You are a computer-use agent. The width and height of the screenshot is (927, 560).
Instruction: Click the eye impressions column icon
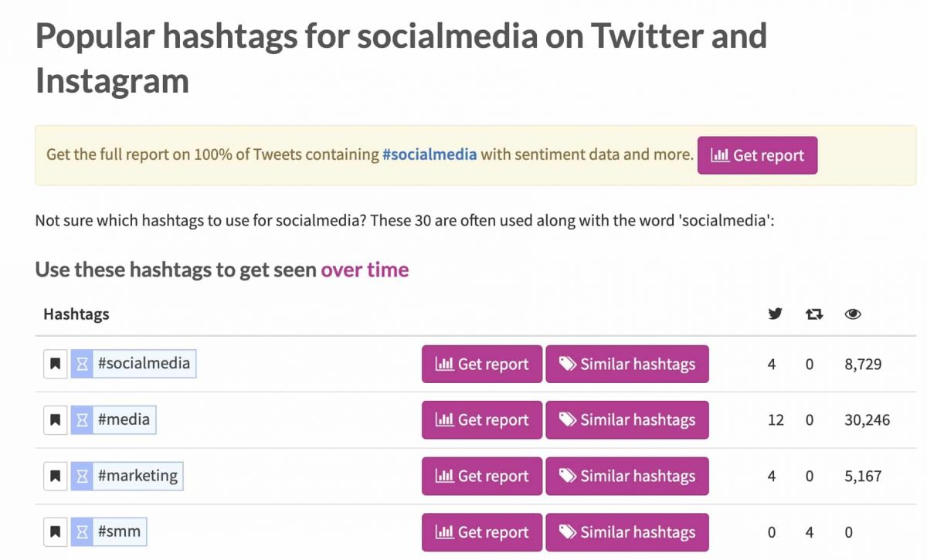853,314
